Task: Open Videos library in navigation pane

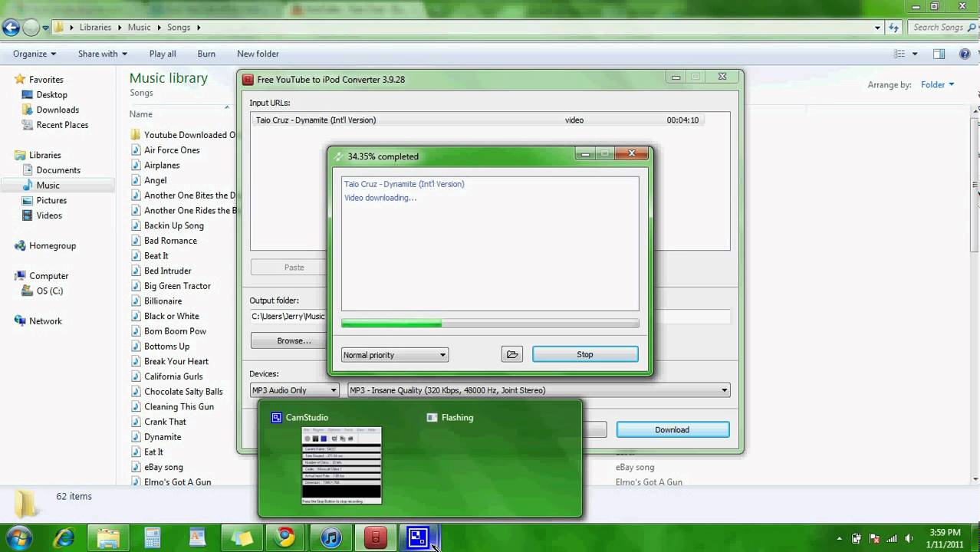Action: (x=49, y=215)
